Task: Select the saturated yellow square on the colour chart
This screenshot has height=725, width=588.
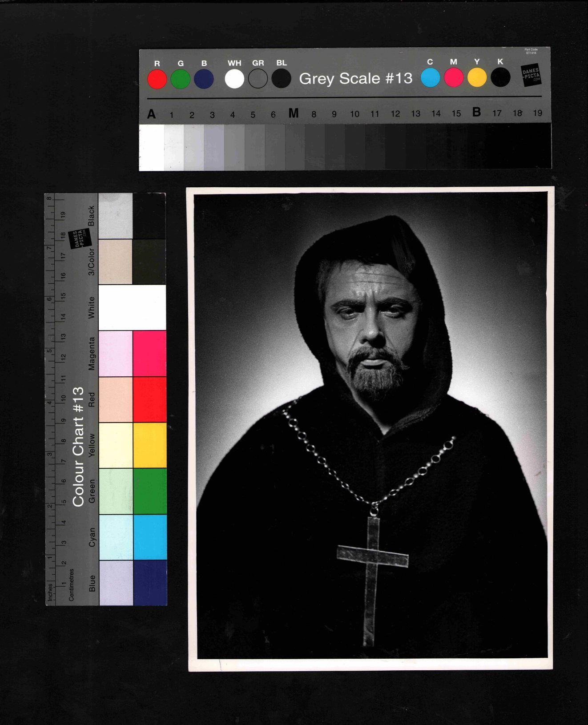Action: [150, 445]
